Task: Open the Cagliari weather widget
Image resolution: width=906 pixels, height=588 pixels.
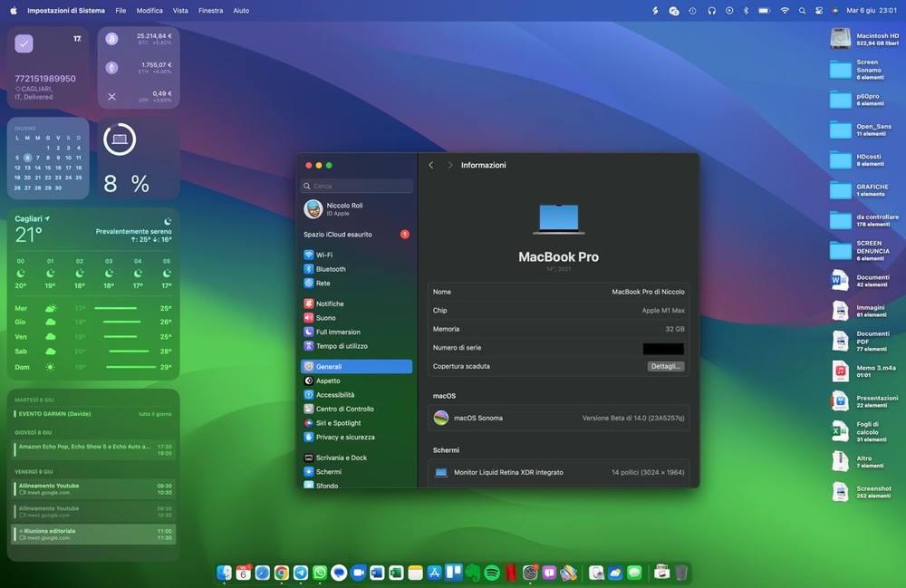Action: click(93, 294)
